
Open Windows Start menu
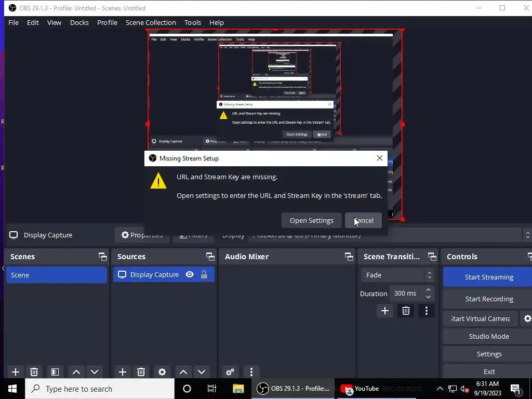click(12, 389)
